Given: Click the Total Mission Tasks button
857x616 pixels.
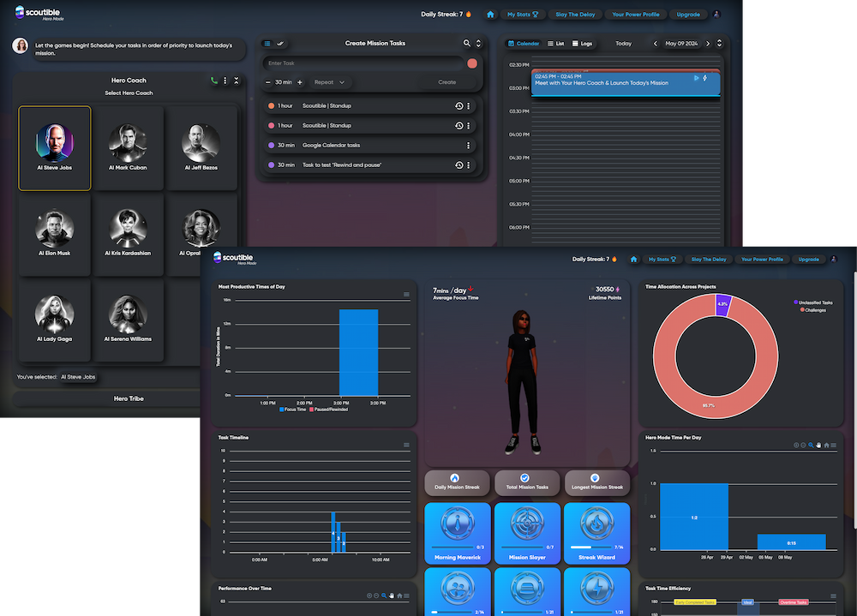Looking at the screenshot, I should click(x=527, y=482).
